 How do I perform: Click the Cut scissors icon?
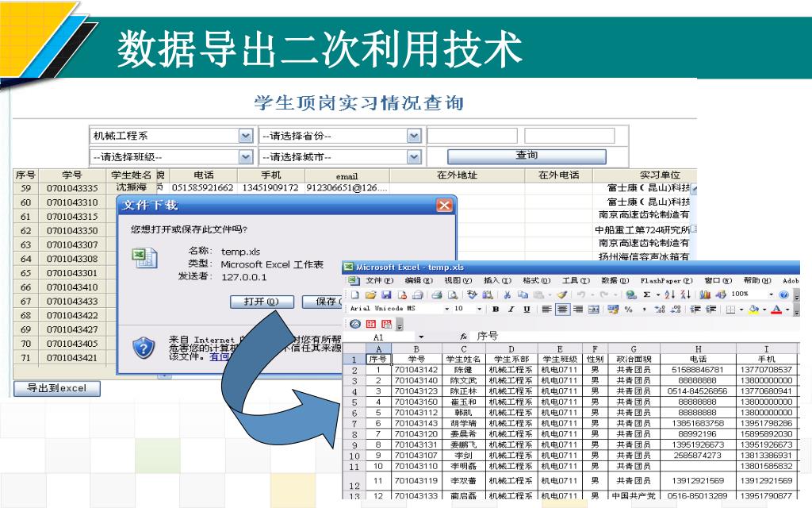507,295
